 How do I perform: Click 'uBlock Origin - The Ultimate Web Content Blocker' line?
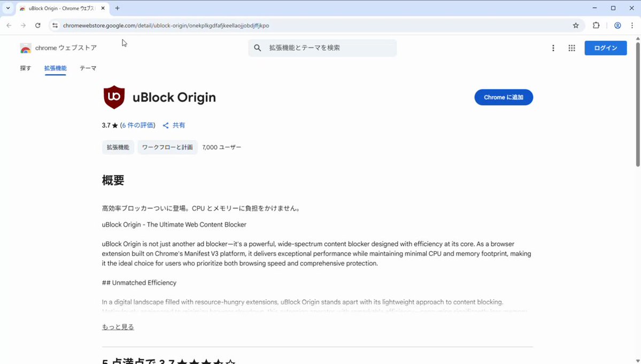(174, 224)
